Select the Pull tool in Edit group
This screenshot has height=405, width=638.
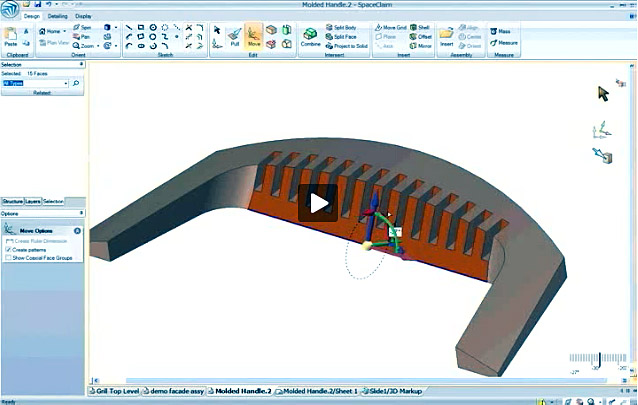point(234,37)
